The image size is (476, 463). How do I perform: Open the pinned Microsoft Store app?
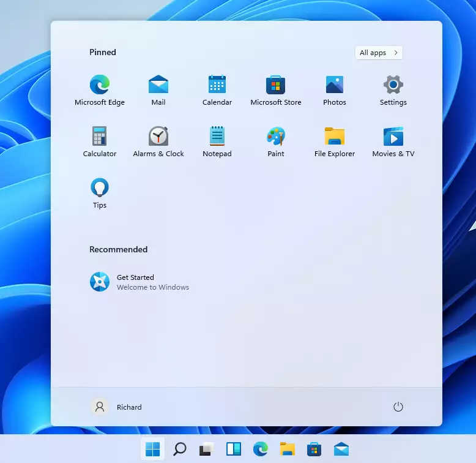click(276, 90)
